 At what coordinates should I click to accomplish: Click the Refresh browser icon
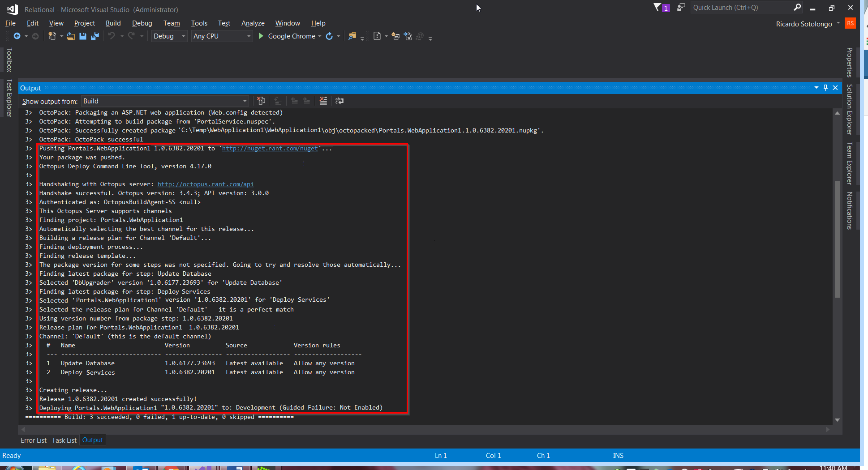coord(329,36)
